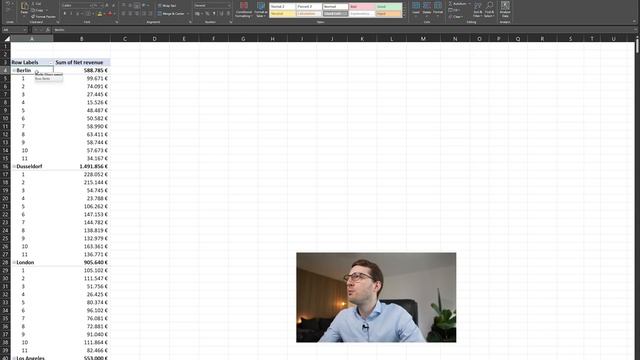The width and height of the screenshot is (640, 360).
Task: Click the fill color bucket icon
Action: (x=99, y=13)
